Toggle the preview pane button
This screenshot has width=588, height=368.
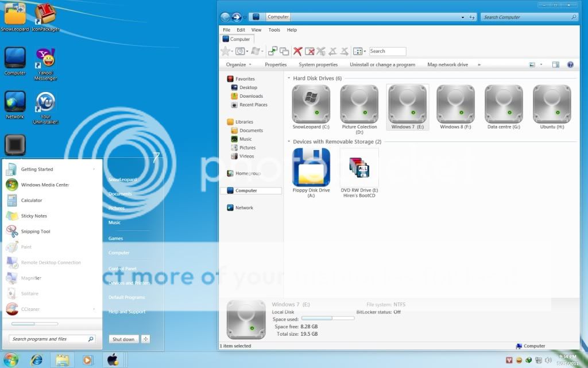pos(556,64)
